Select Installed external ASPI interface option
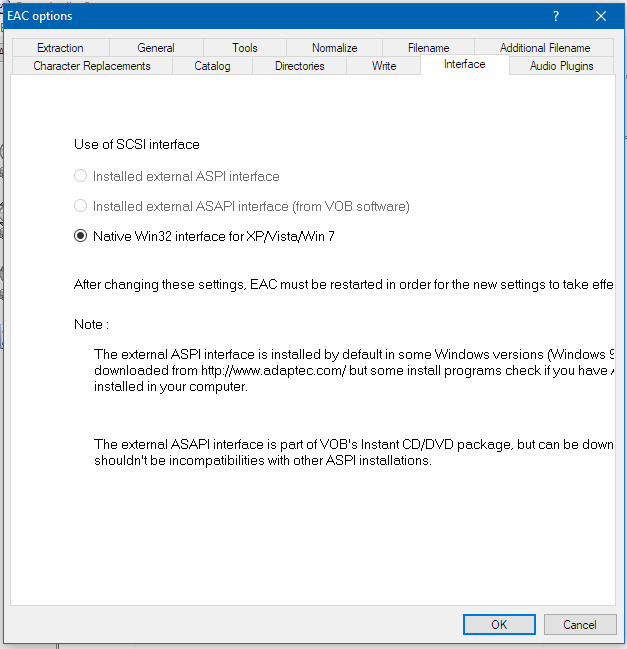Image resolution: width=627 pixels, height=649 pixels. click(x=81, y=176)
